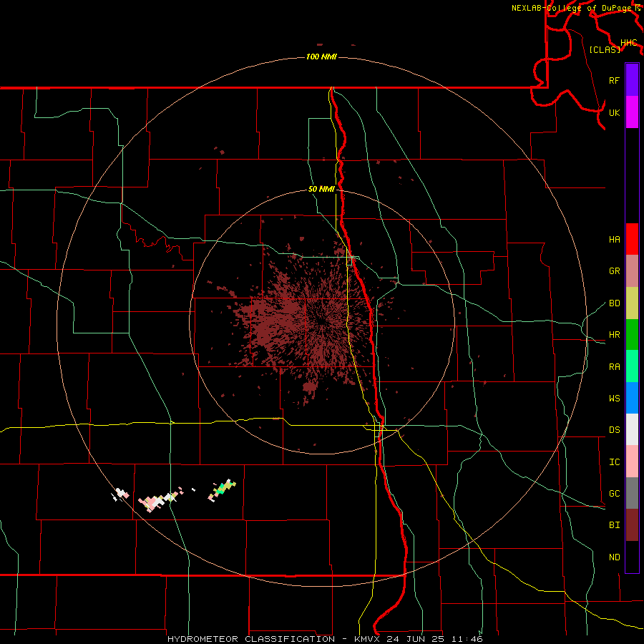The height and width of the screenshot is (644, 644).
Task: Click the HHC product code label
Action: pos(629,43)
